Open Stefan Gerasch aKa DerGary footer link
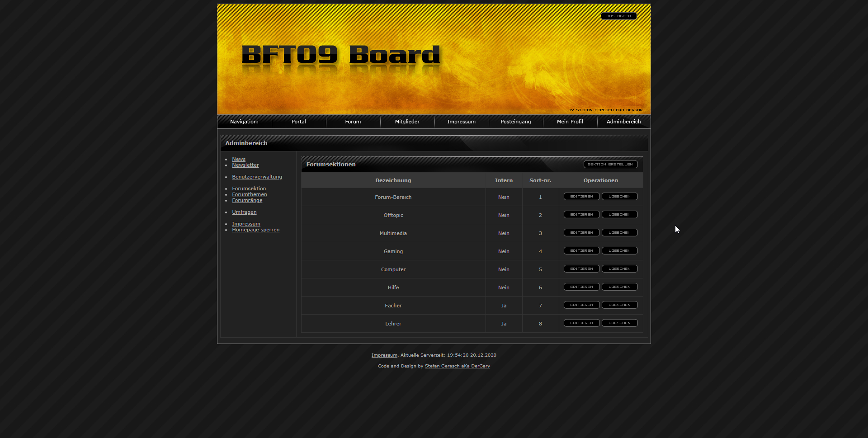 [457, 366]
